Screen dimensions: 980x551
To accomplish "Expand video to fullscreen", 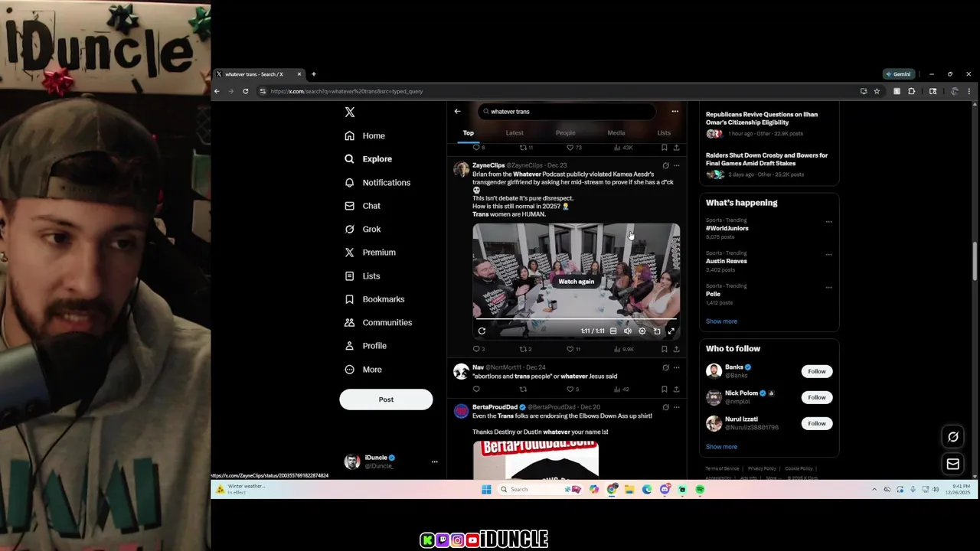I will [671, 331].
